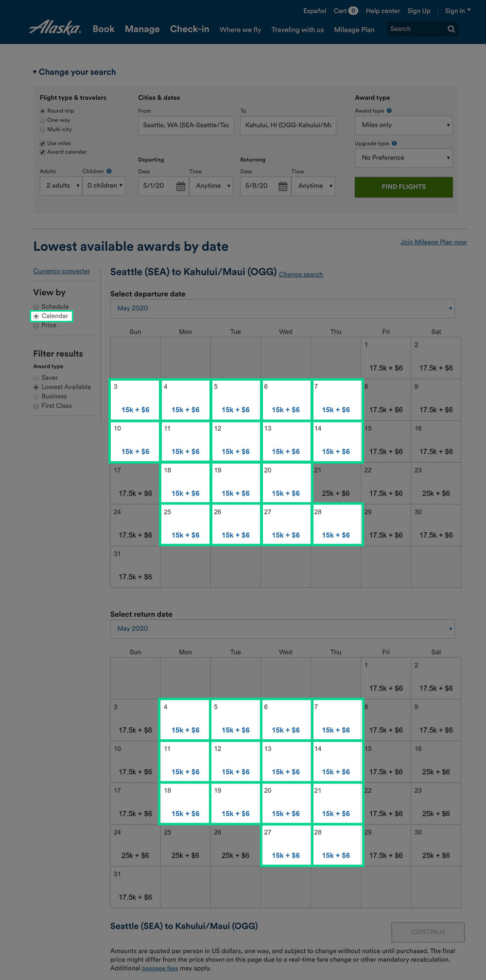Click Join Mileage Plan now link
The width and height of the screenshot is (486, 980).
434,242
